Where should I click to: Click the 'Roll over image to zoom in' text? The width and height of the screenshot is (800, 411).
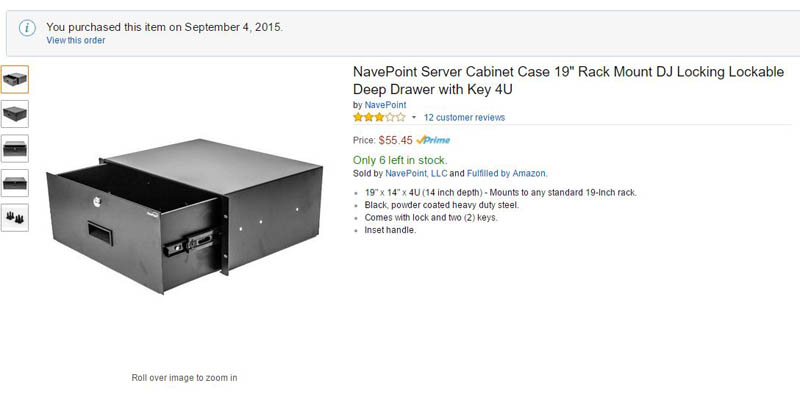(x=184, y=377)
